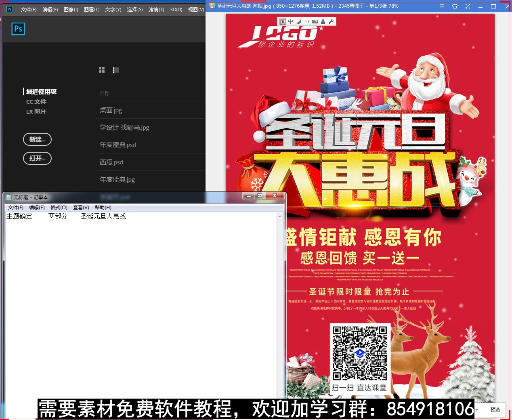The height and width of the screenshot is (420, 512).
Task: Switch recent files to grid view
Action: pyautogui.click(x=102, y=70)
